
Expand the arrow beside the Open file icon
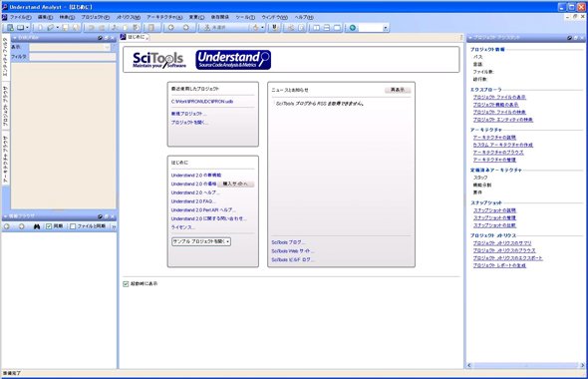point(58,28)
